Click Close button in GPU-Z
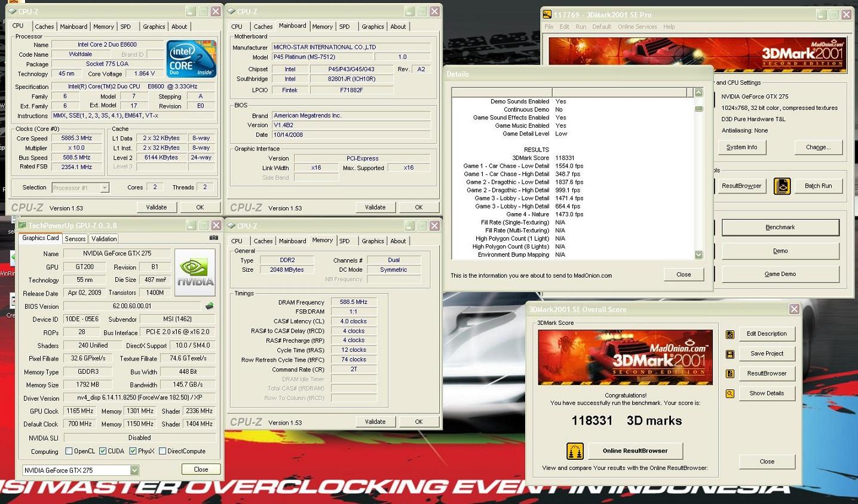Screen dimensions: 858x504 [201, 469]
